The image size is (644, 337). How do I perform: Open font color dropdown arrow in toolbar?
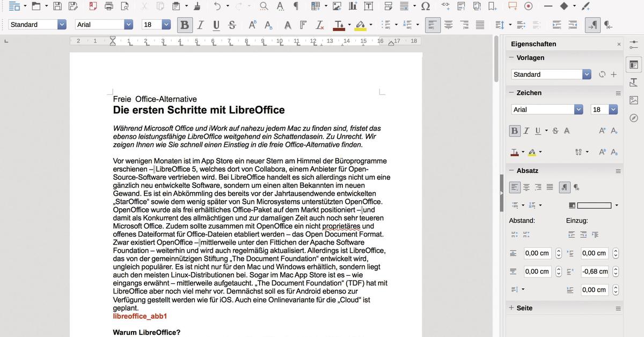(349, 25)
